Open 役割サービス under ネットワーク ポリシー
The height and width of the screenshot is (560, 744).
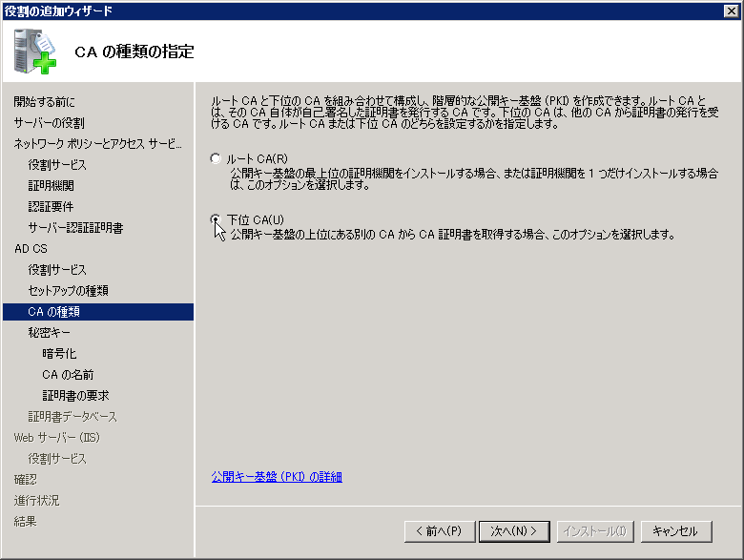[57, 165]
